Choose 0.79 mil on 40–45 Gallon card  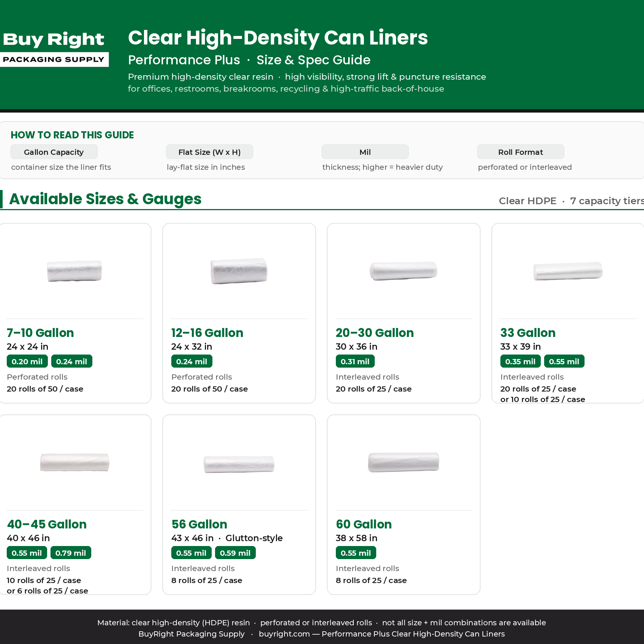(71, 553)
